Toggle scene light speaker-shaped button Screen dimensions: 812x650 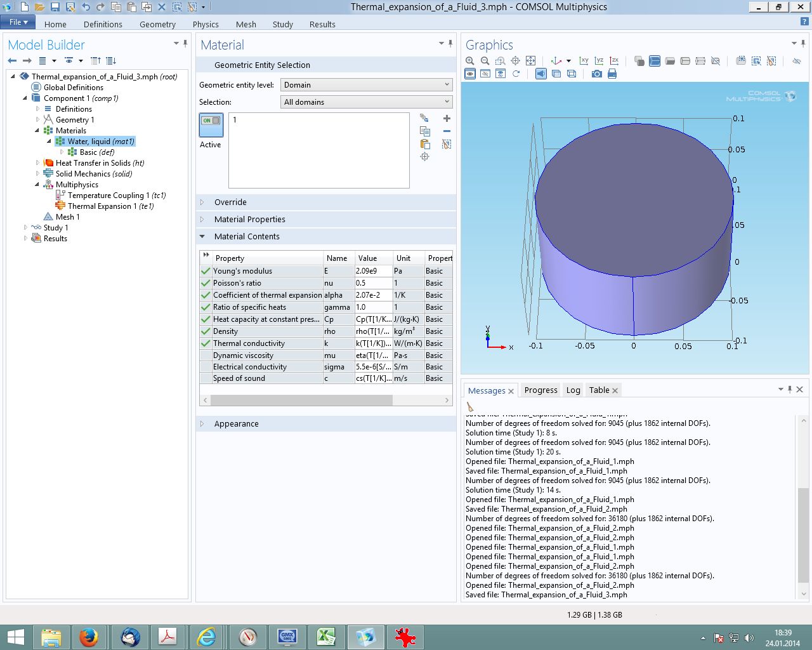pyautogui.click(x=540, y=74)
